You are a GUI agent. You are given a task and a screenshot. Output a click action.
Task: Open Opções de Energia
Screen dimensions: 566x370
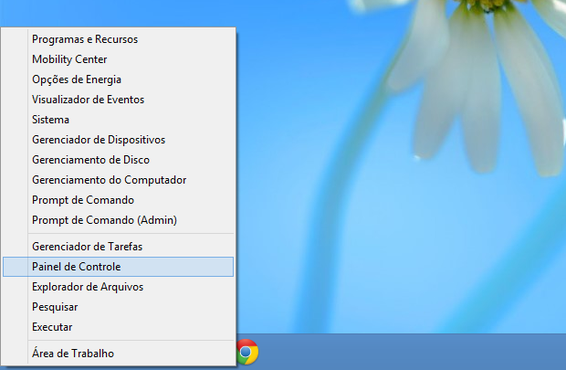point(118,79)
